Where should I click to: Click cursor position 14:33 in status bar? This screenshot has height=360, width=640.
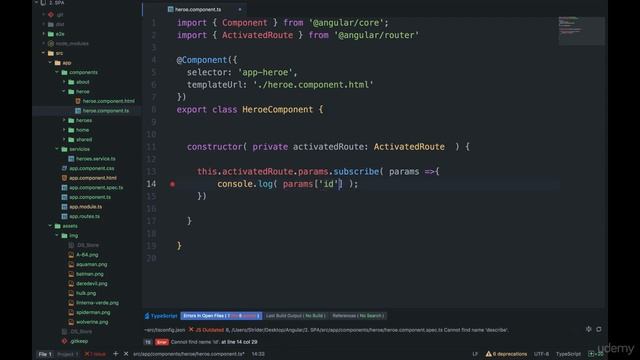point(258,354)
